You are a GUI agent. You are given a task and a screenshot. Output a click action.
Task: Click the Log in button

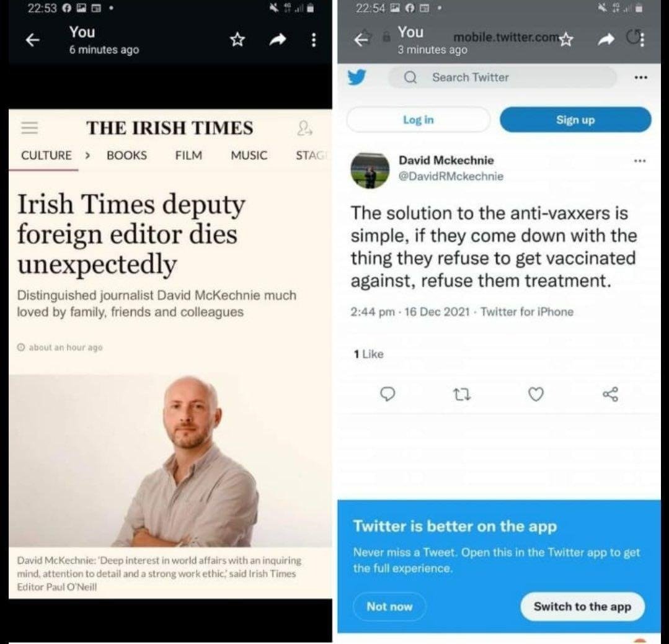418,120
